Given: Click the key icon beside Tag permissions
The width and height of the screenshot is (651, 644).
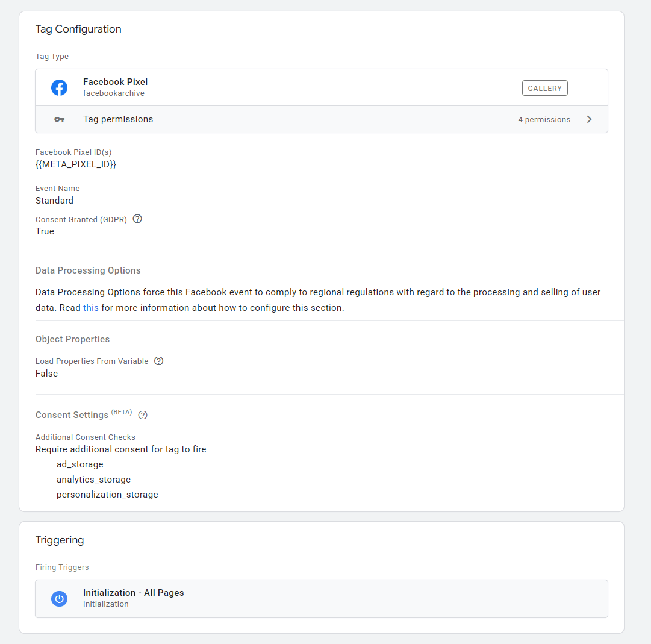Looking at the screenshot, I should point(59,119).
